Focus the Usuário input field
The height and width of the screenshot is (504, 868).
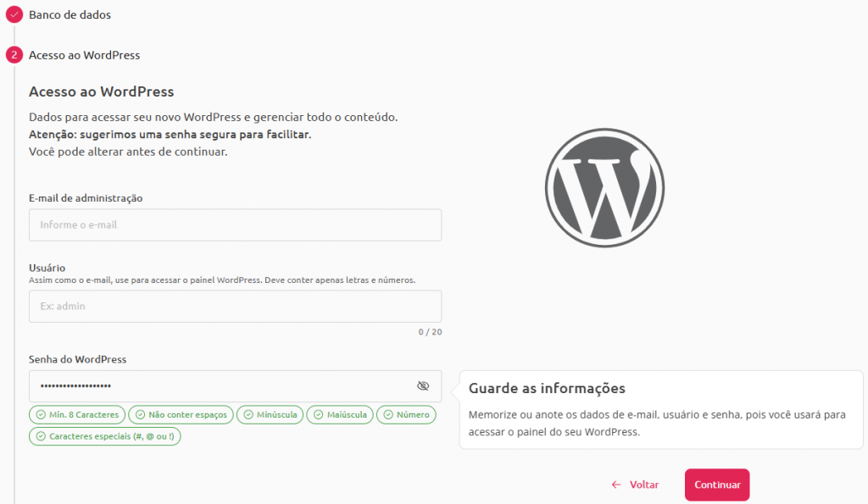click(x=236, y=306)
